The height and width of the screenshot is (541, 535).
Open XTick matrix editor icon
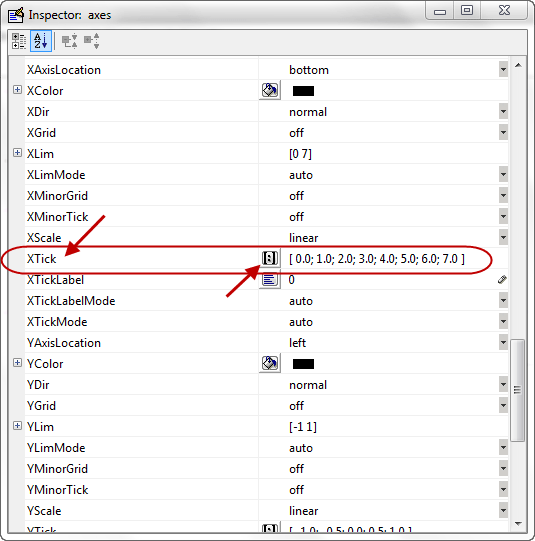(x=270, y=258)
